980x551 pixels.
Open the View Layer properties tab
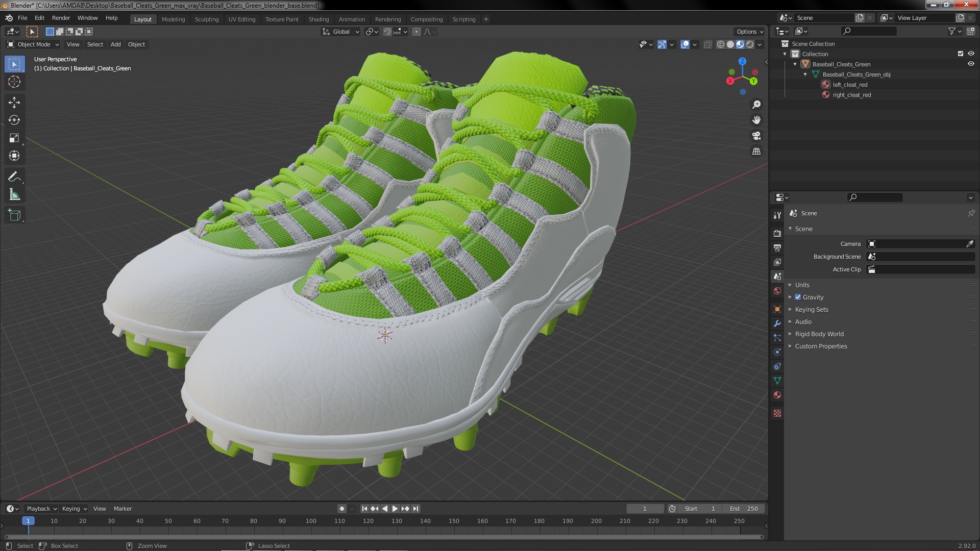pyautogui.click(x=777, y=262)
